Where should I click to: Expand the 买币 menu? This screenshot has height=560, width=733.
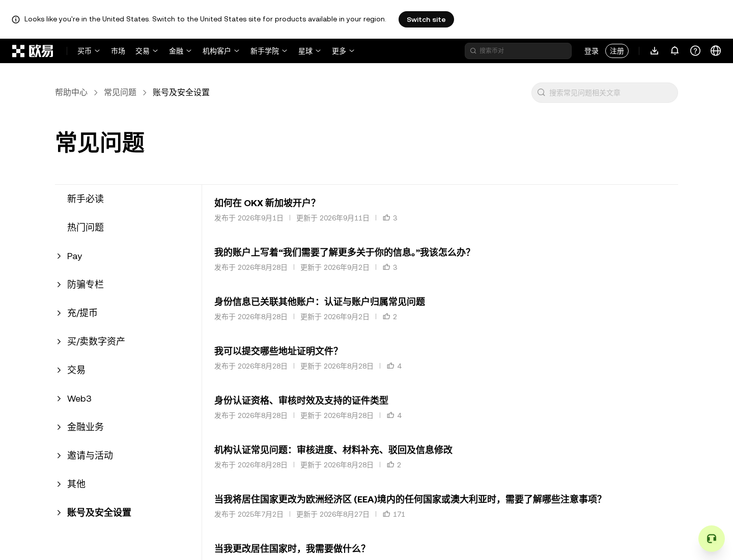click(89, 51)
